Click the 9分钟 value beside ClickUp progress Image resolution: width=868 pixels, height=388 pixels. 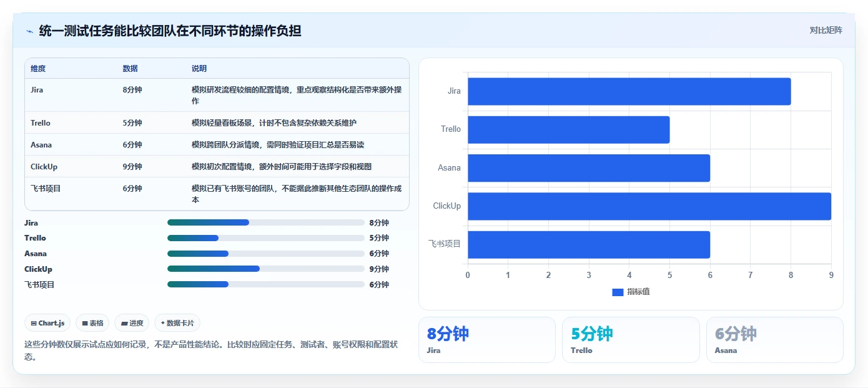(x=379, y=269)
